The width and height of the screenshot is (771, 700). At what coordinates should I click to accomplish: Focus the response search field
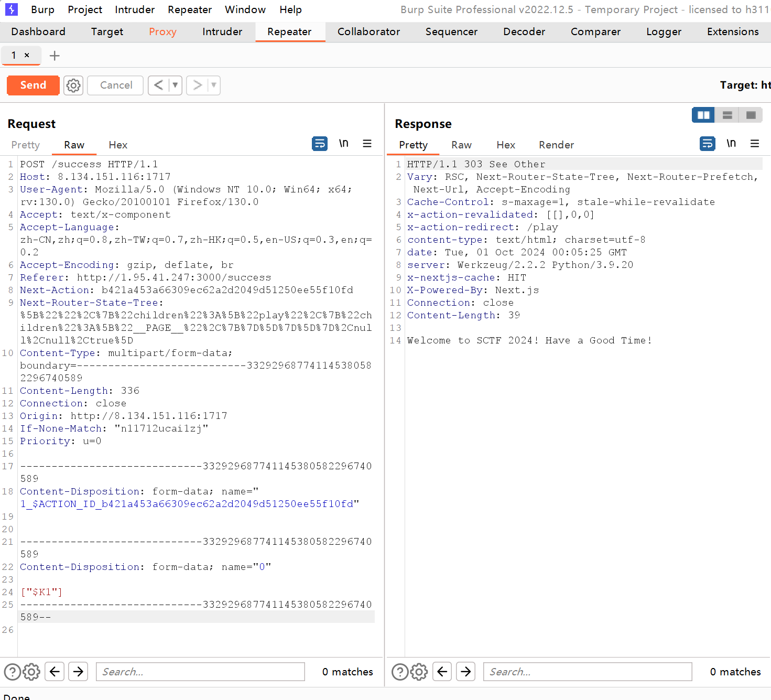(x=588, y=672)
